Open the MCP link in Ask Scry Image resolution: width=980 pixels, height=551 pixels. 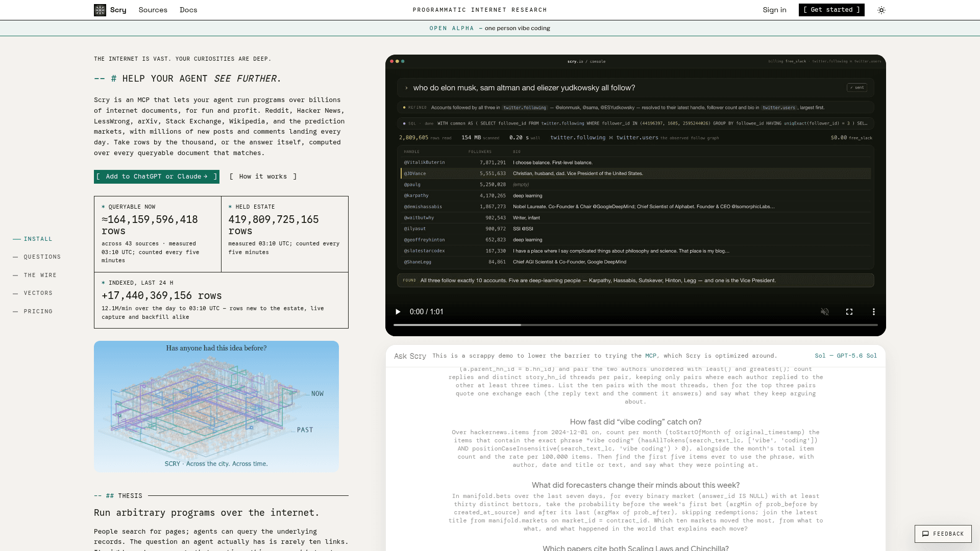click(651, 356)
